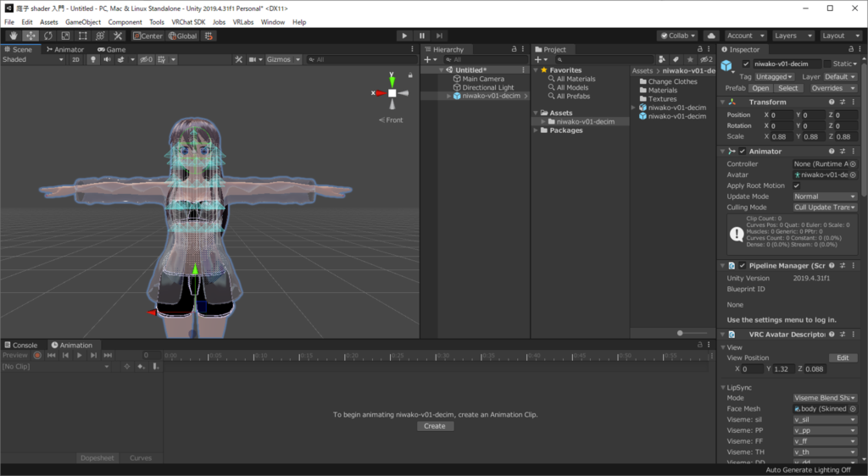Uncheck Apply Root Motion checkbox
This screenshot has width=868, height=476.
796,185
